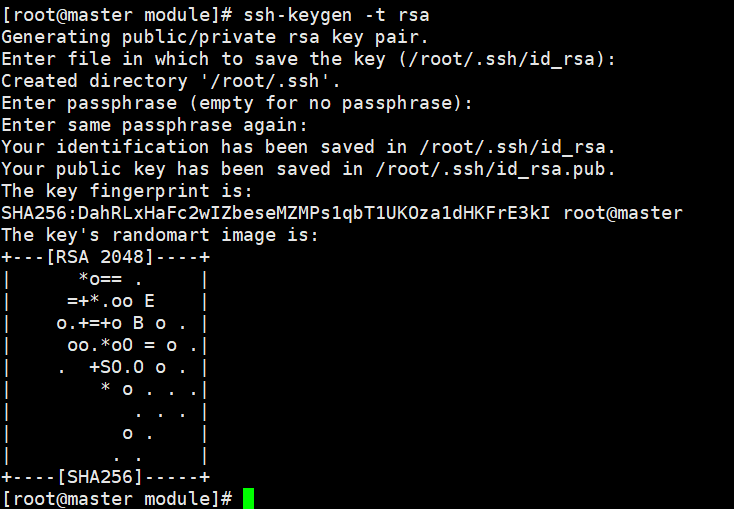Click the "[RSA 2048]" randomart header
The width and height of the screenshot is (734, 509).
pos(98,257)
